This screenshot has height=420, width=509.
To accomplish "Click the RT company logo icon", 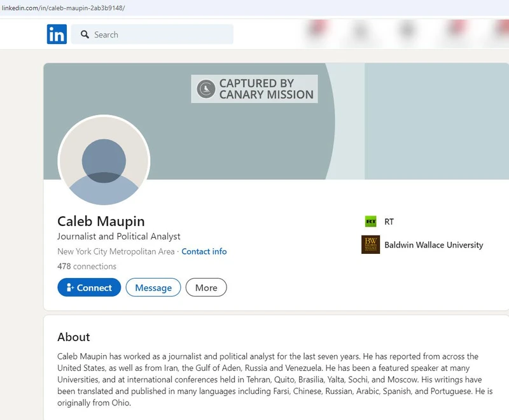I will (372, 221).
